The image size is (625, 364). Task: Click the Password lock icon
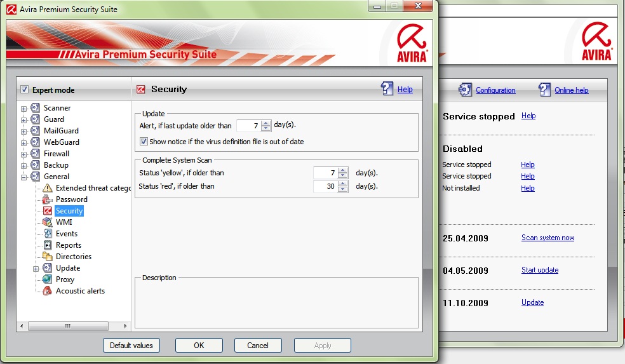pos(48,199)
